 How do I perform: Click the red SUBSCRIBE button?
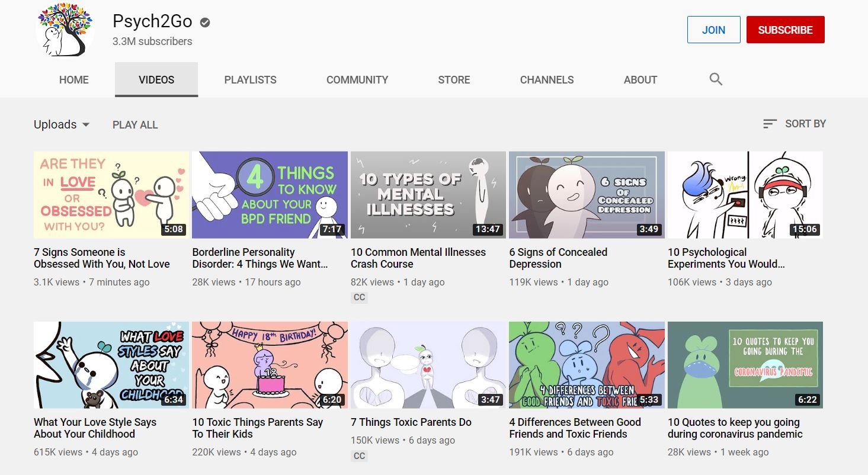[x=786, y=30]
